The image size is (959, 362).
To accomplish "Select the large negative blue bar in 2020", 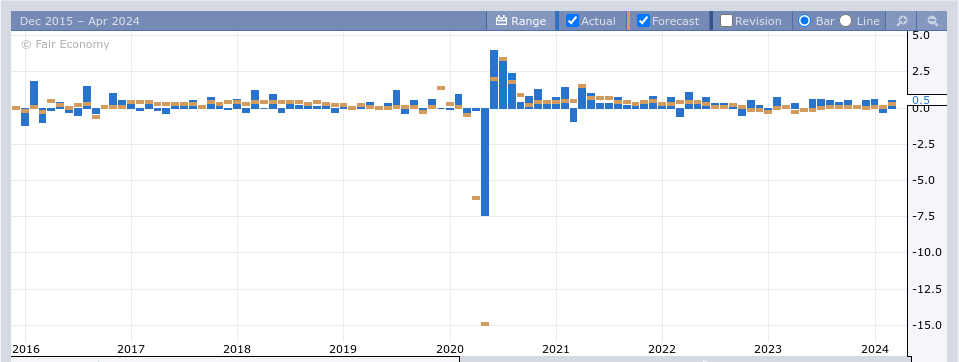I will (485, 162).
